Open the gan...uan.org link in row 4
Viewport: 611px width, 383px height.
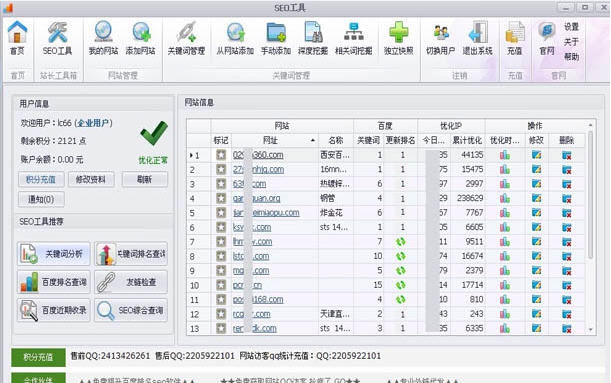(x=256, y=198)
